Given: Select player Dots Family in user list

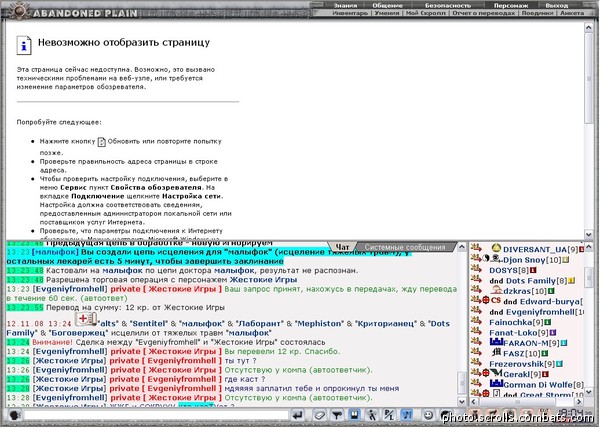Looking at the screenshot, I should (531, 281).
